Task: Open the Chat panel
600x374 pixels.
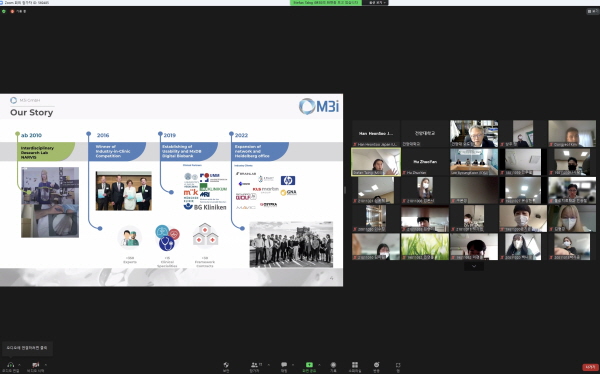Action: [x=284, y=365]
